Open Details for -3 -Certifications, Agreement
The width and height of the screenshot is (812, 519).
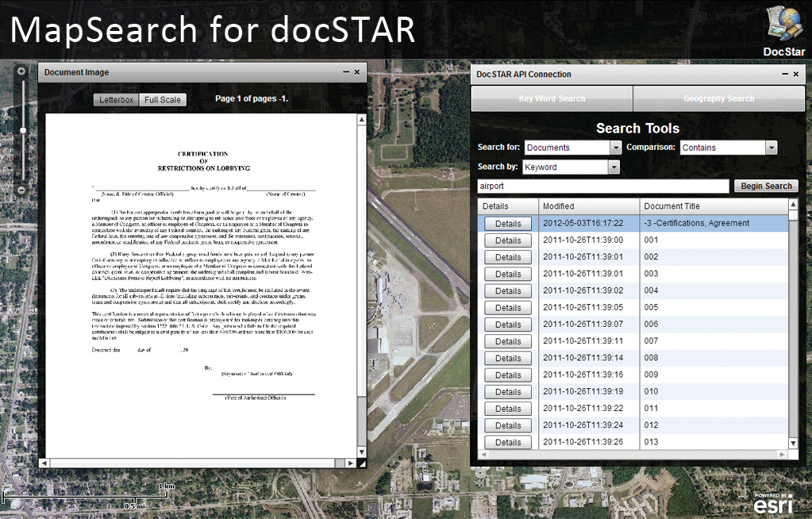click(x=508, y=224)
